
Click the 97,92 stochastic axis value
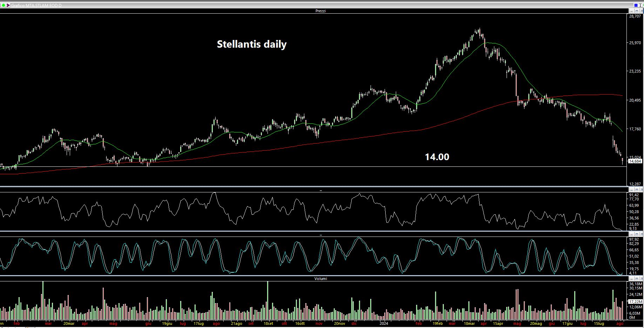(x=634, y=240)
